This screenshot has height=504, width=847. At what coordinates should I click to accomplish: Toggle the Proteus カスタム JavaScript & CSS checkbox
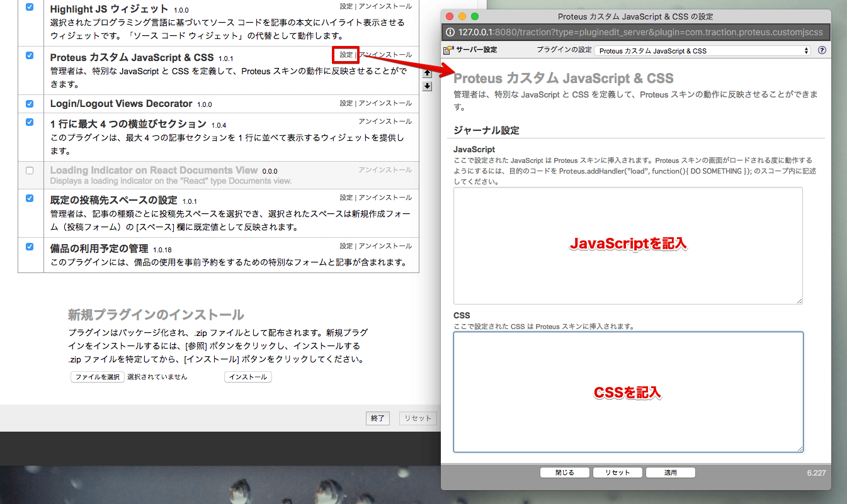click(x=30, y=55)
